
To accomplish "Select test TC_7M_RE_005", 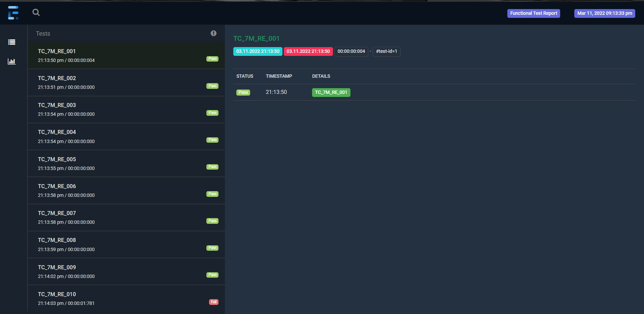I will (x=126, y=164).
